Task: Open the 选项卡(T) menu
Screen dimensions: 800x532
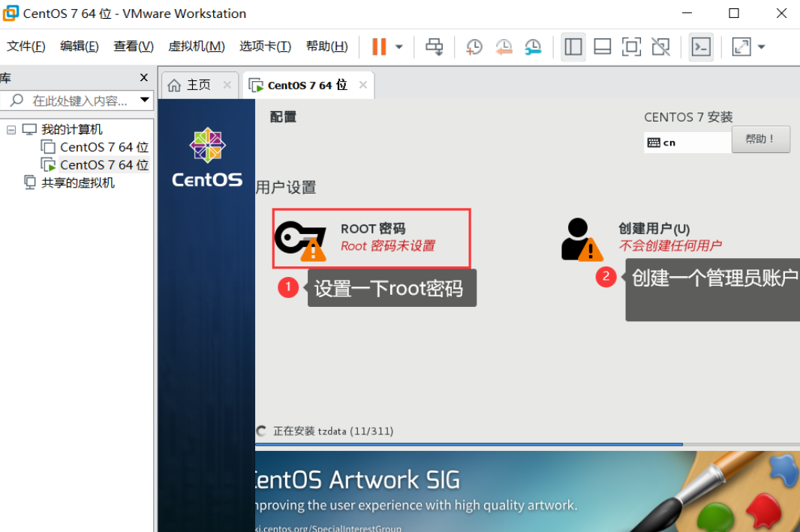Action: pyautogui.click(x=266, y=47)
